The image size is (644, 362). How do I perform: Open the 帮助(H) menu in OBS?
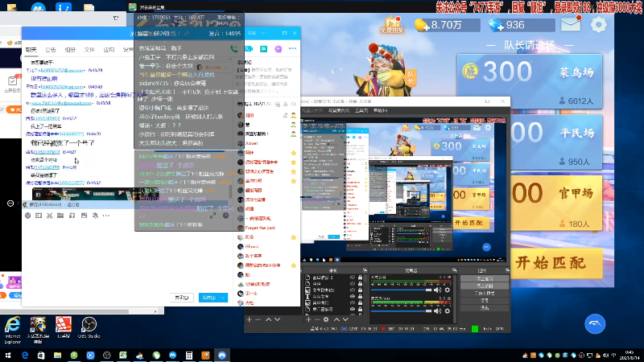coord(380,110)
